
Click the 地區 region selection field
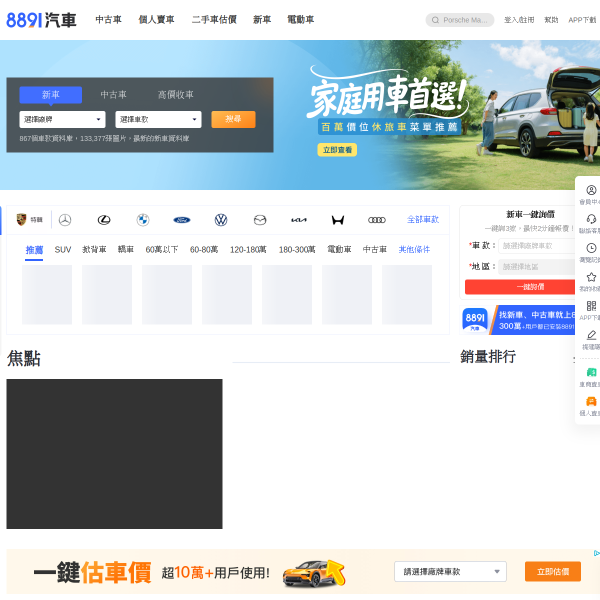pyautogui.click(x=536, y=267)
